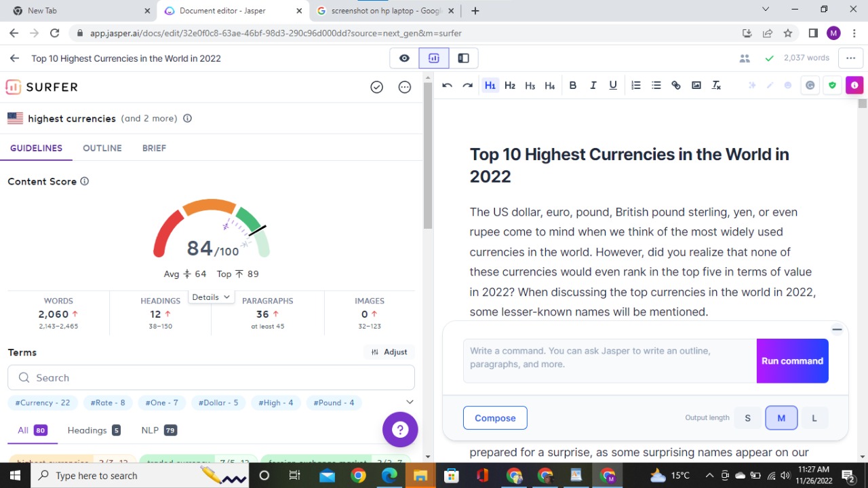Open File Explorer from the taskbar

point(420,476)
